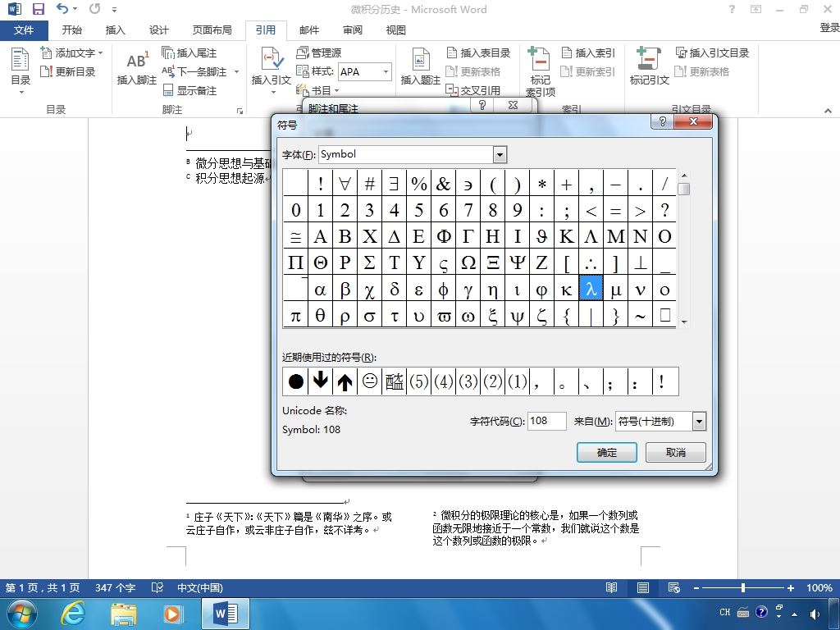Open the footnote group dialog launcher
Image resolution: width=840 pixels, height=630 pixels.
[x=240, y=111]
